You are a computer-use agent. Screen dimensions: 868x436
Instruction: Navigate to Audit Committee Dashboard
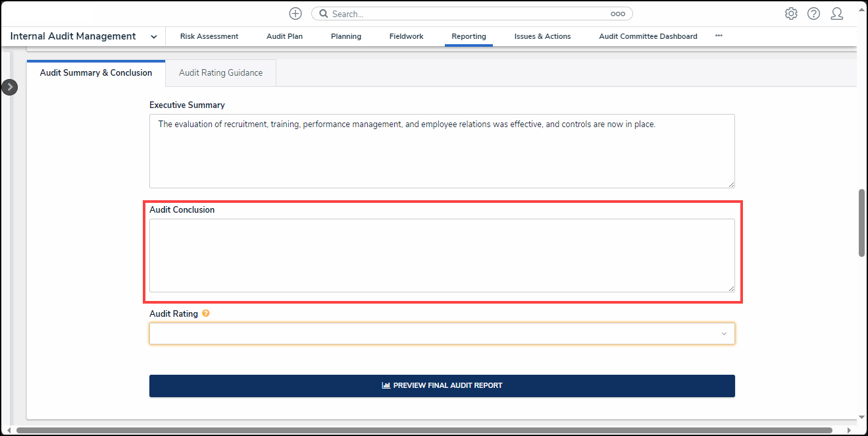point(648,37)
